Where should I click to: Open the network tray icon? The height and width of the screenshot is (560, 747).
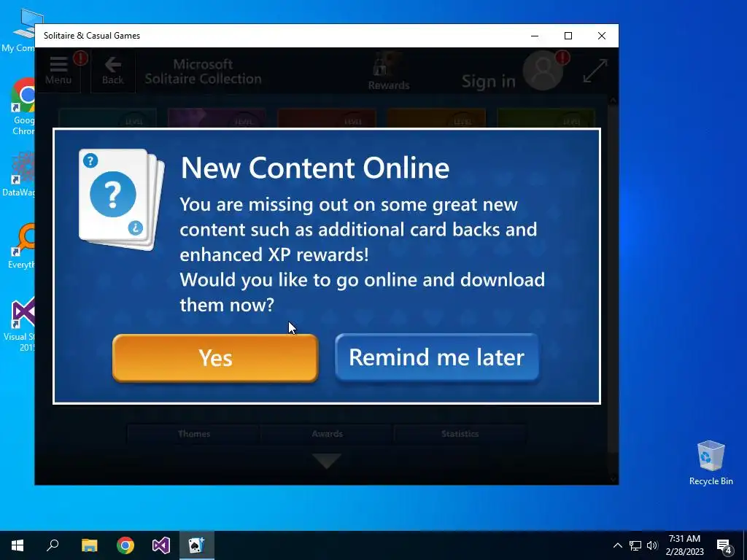click(635, 545)
